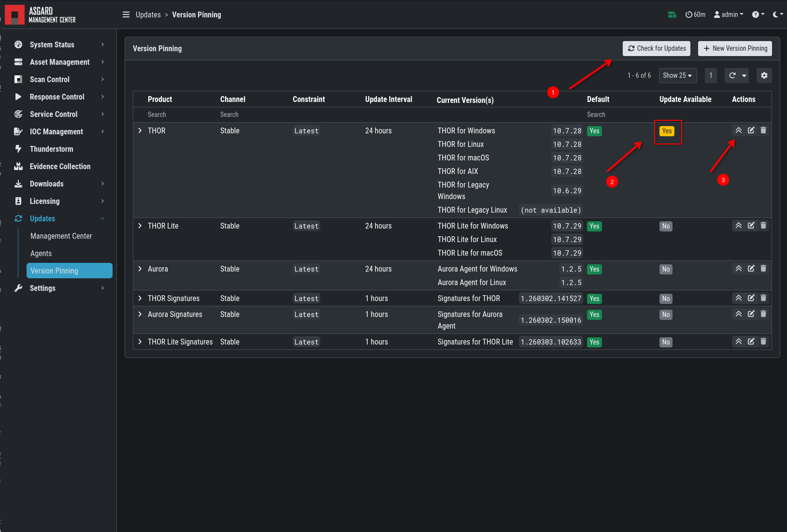Expand the THOR row details
This screenshot has height=532, width=787.
point(140,130)
